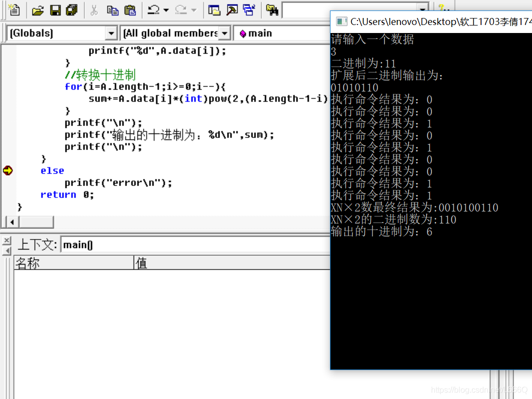Save the file with the floppy icon

point(55,10)
